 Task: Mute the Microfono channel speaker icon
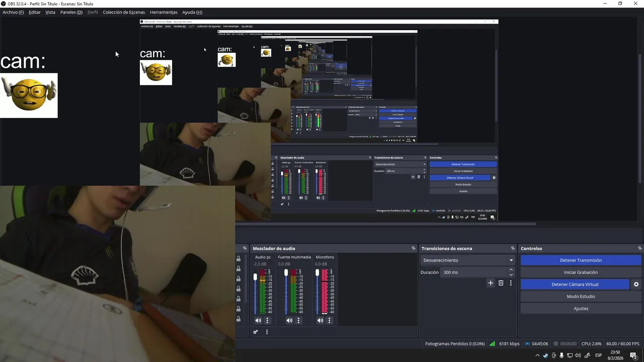click(x=320, y=320)
